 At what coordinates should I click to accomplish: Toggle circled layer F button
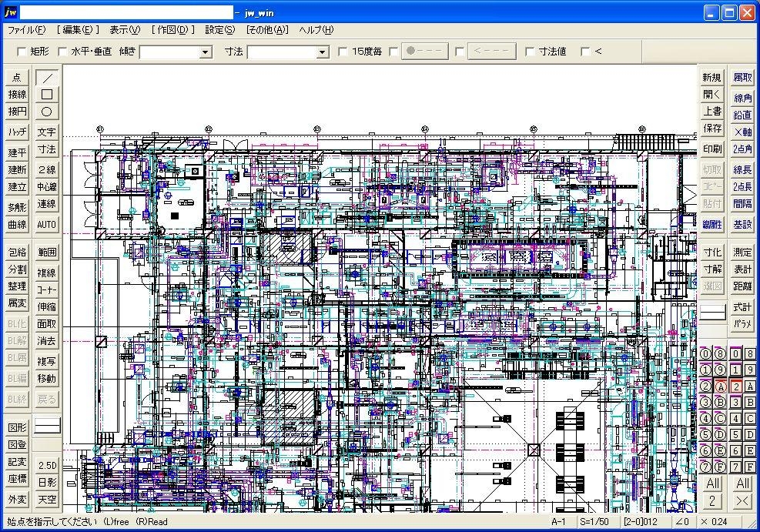[x=720, y=467]
